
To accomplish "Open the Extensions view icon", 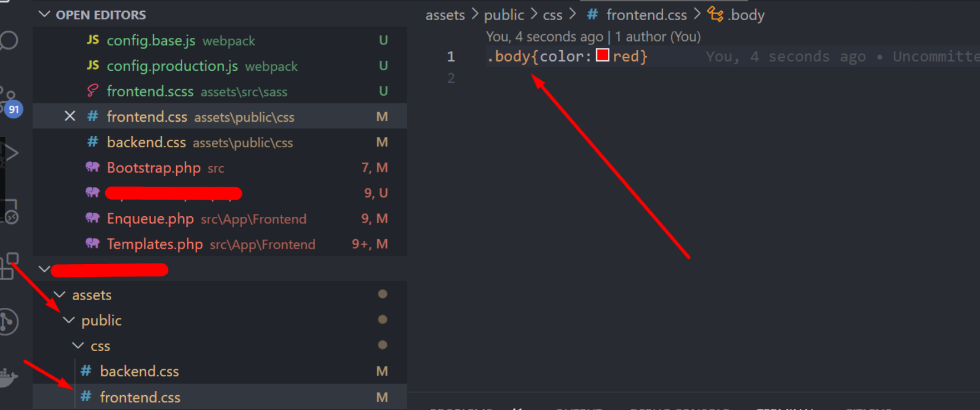I will pos(9,266).
